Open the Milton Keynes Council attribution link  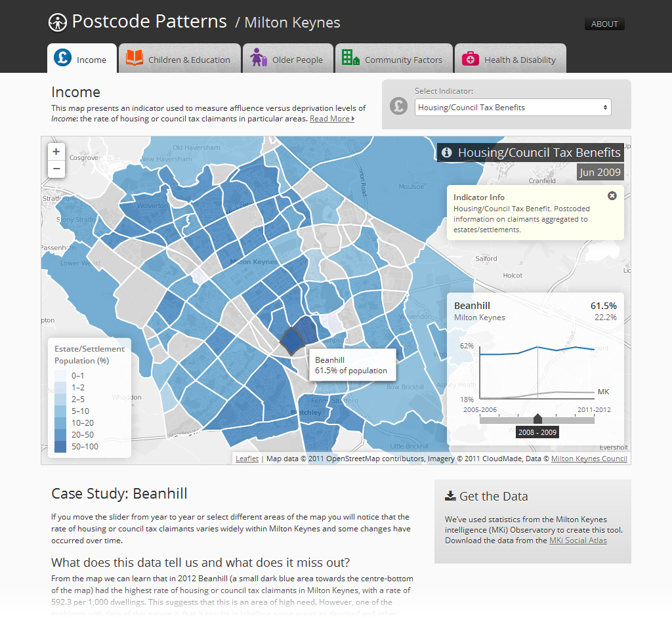tap(589, 459)
